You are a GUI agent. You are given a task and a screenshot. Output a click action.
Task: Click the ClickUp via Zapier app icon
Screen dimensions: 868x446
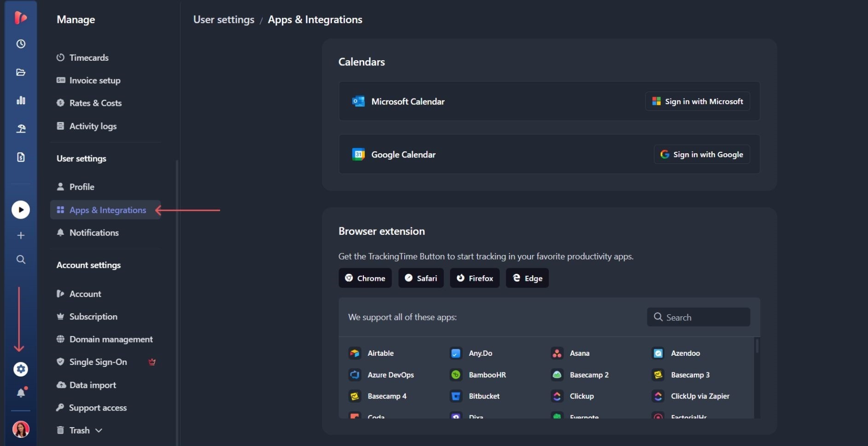coord(658,396)
